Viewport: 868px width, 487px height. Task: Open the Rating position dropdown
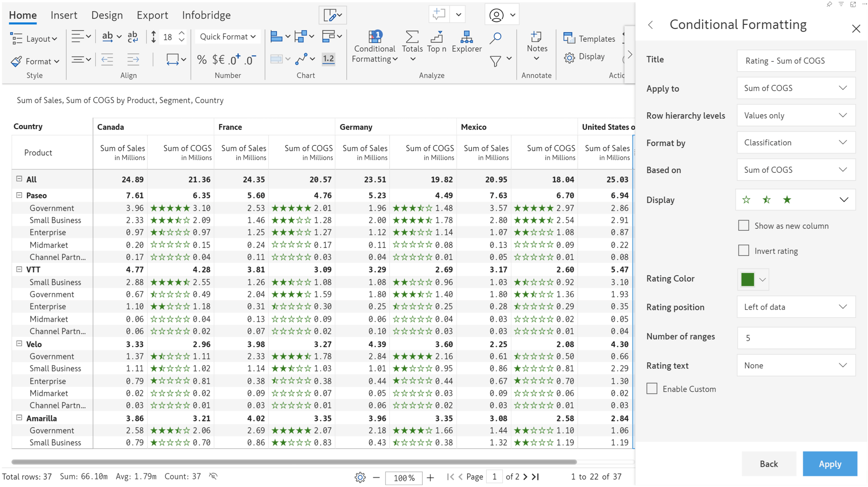coord(796,307)
